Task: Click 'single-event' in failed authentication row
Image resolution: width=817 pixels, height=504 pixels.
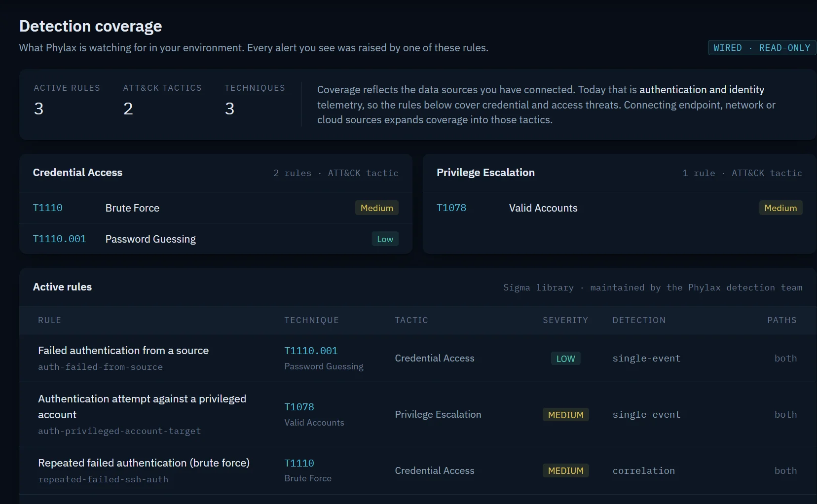Action: (646, 359)
